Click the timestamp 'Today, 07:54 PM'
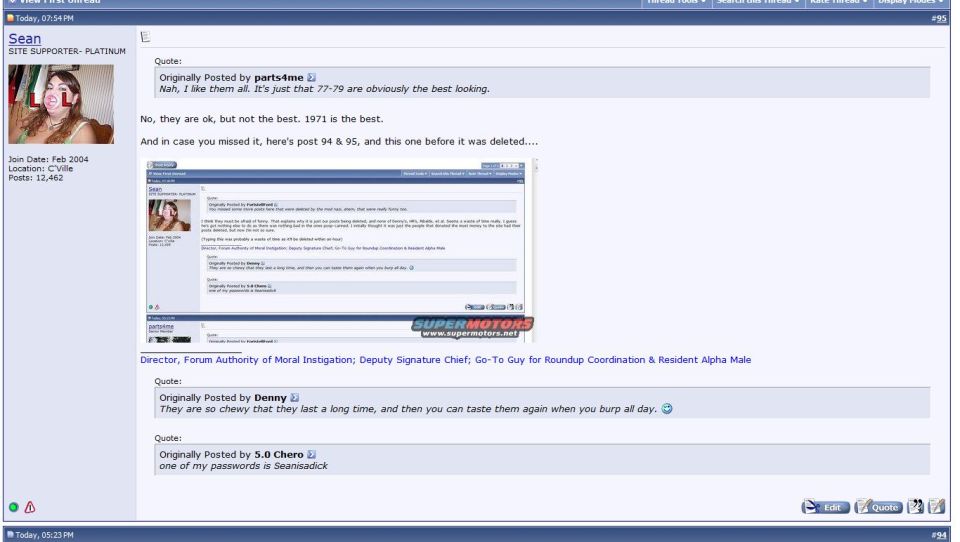This screenshot has width=960, height=542. point(44,18)
